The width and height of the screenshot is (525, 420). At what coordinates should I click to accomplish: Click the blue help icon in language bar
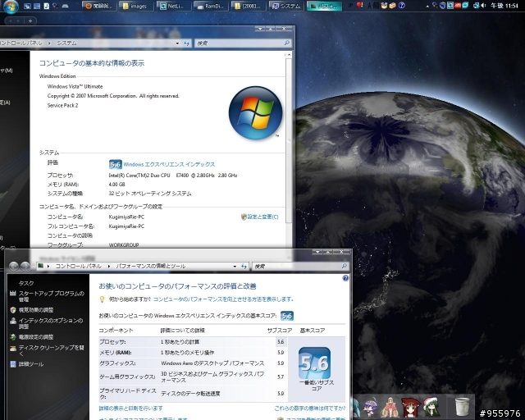402,5
